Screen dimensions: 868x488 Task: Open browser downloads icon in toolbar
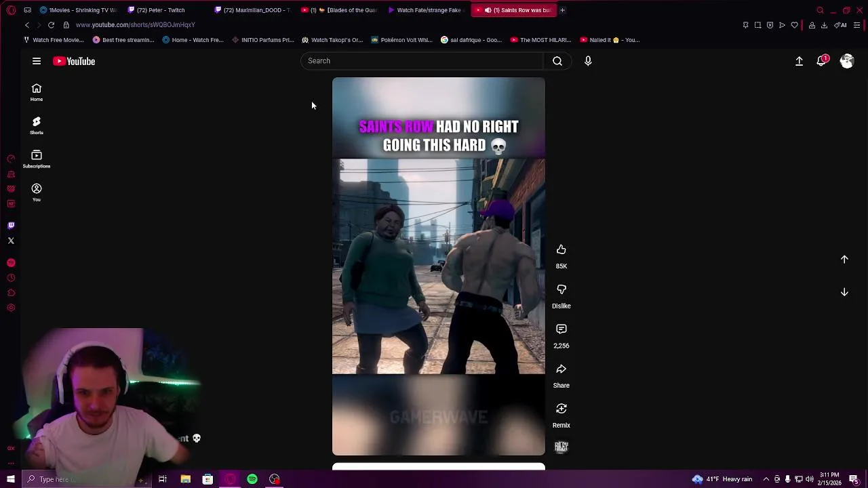pyautogui.click(x=824, y=25)
